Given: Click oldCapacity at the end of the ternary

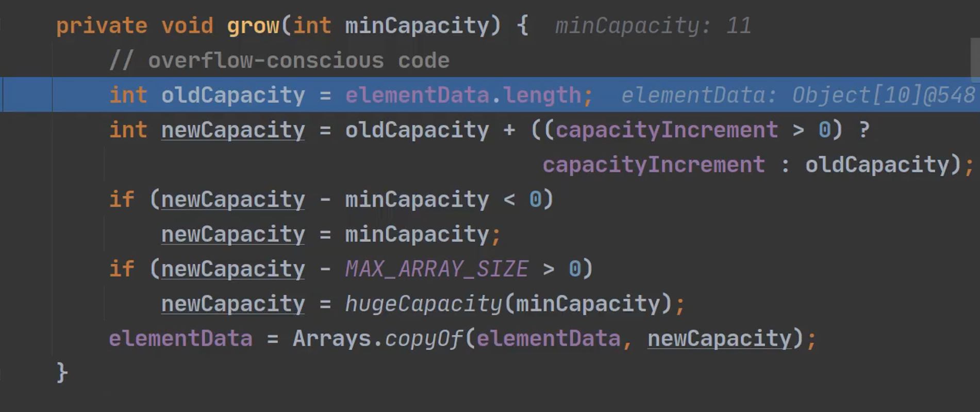Looking at the screenshot, I should [877, 165].
